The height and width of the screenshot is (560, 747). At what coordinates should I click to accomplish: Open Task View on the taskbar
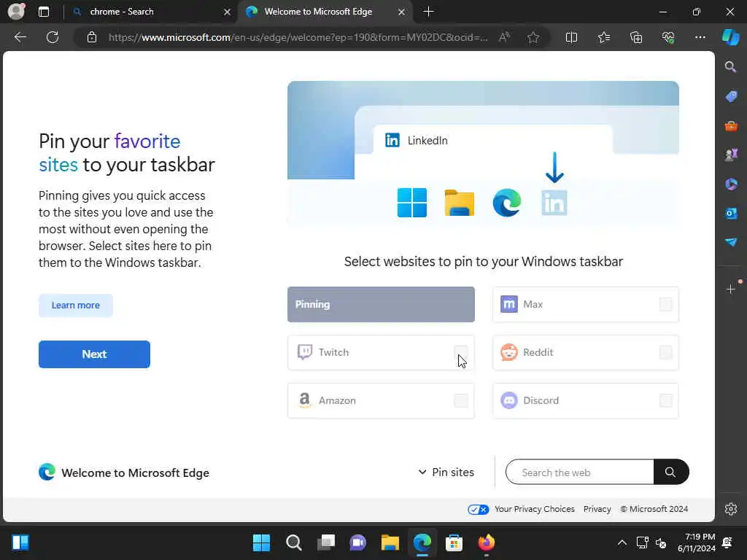[x=326, y=542]
